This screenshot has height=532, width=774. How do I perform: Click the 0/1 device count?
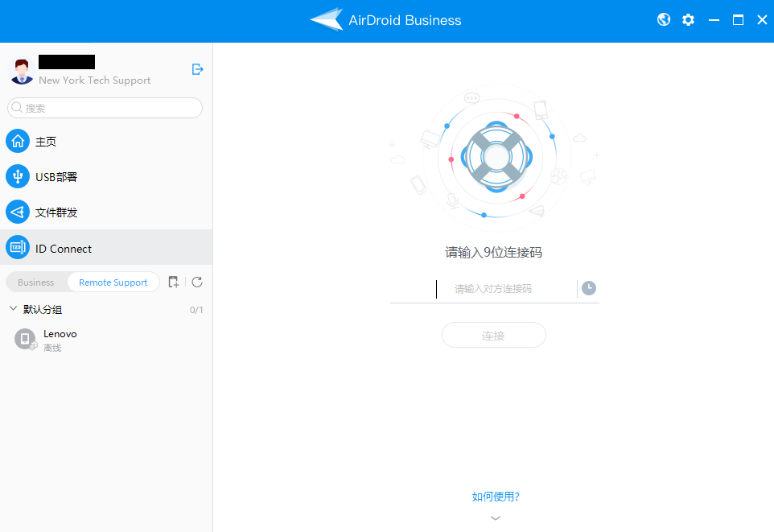196,310
